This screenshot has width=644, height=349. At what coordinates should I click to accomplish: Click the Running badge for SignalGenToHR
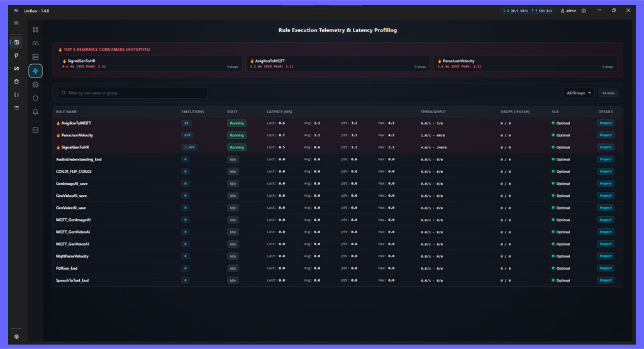click(236, 147)
